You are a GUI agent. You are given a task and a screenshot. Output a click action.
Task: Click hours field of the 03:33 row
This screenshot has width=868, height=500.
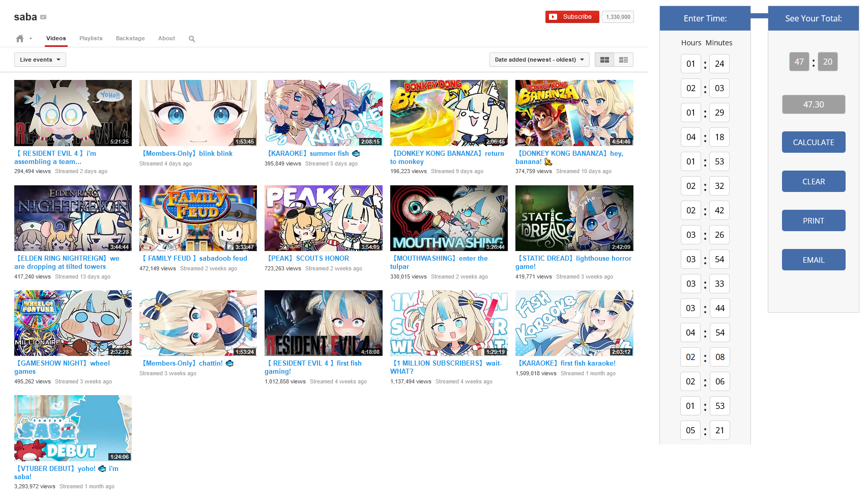click(x=690, y=284)
